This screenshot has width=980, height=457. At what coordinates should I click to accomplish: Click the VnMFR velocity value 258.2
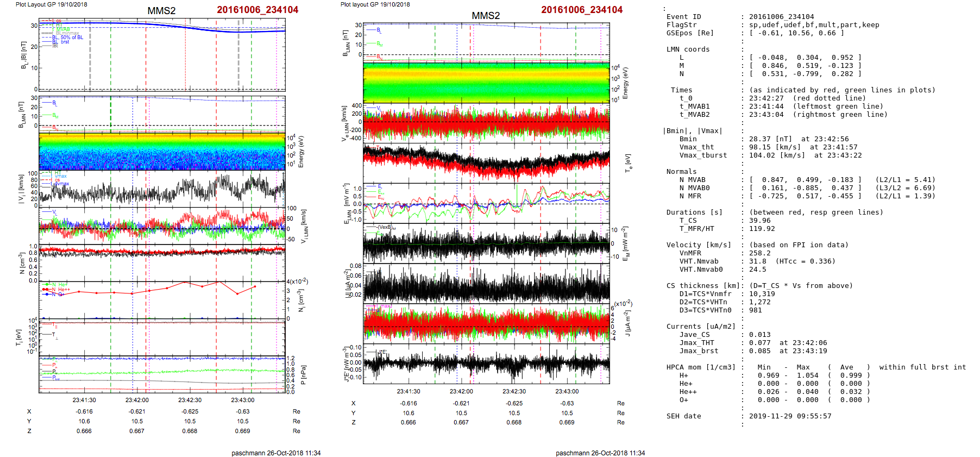(x=760, y=253)
